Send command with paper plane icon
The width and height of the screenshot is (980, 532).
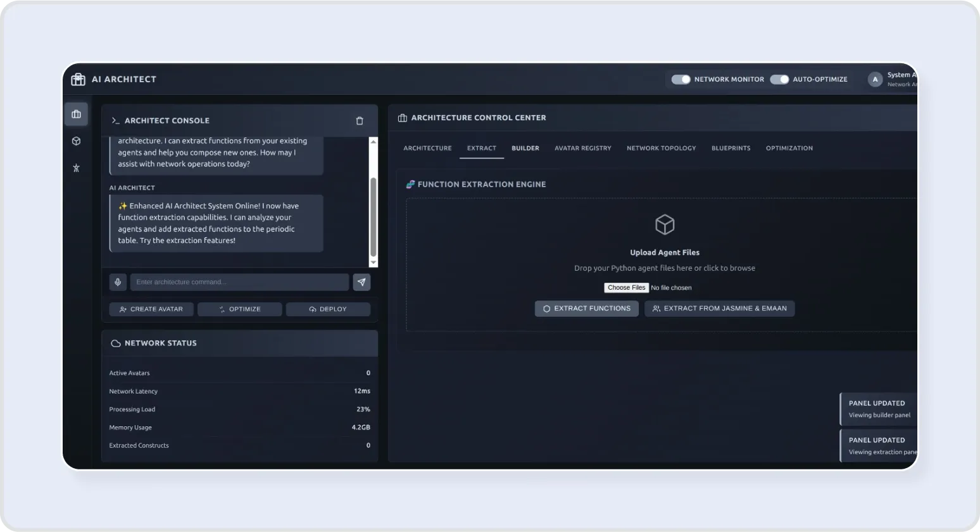[361, 282]
